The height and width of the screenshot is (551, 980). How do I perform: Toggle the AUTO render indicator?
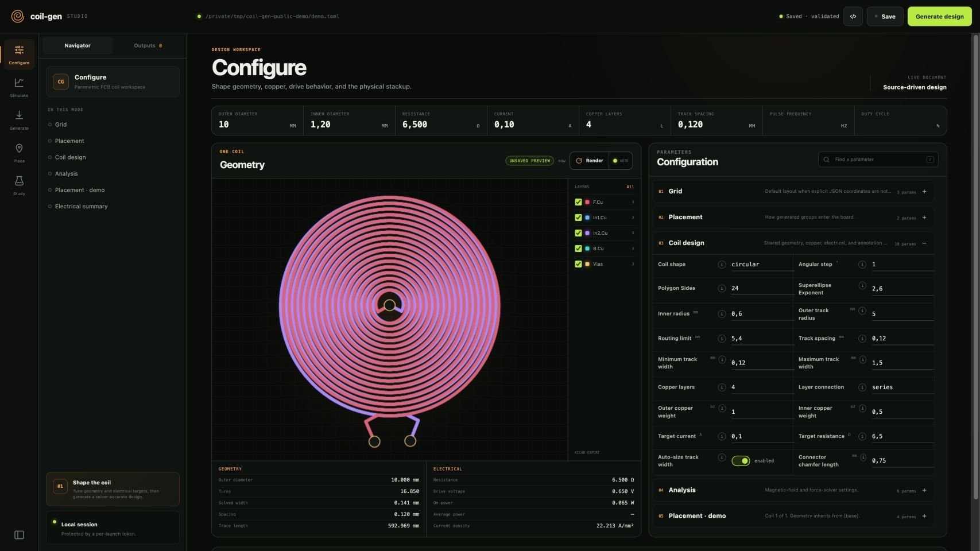click(x=621, y=161)
